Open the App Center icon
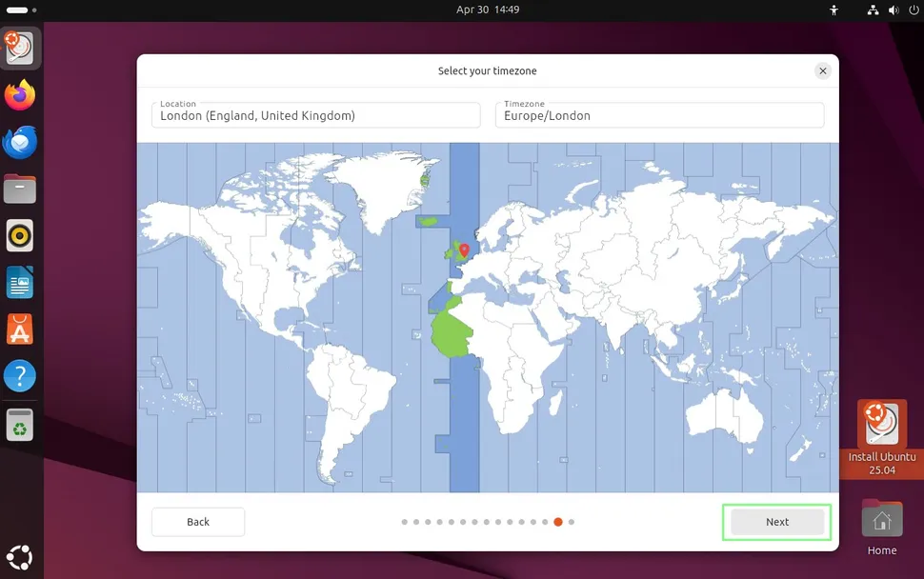The image size is (924, 579). pyautogui.click(x=20, y=329)
